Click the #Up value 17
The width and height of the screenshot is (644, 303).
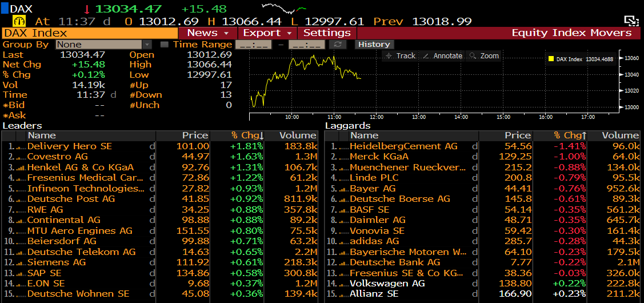pyautogui.click(x=226, y=85)
